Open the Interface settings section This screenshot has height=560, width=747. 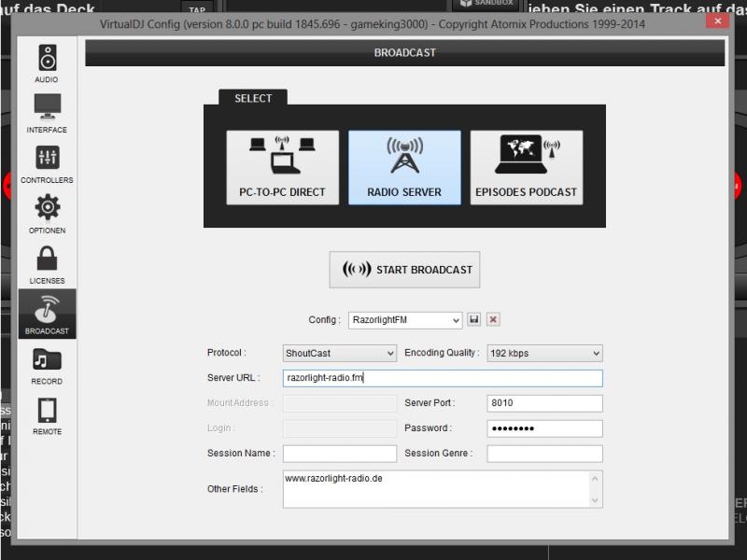47,113
